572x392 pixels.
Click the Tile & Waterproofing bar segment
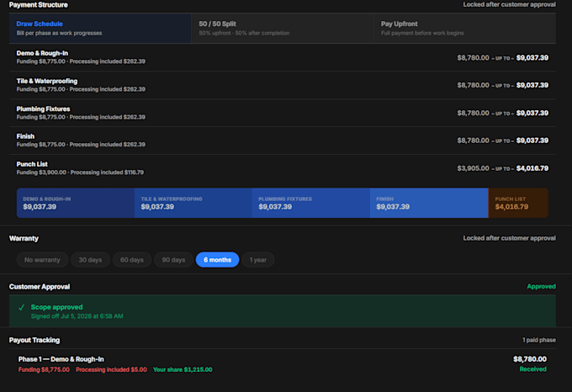193,203
